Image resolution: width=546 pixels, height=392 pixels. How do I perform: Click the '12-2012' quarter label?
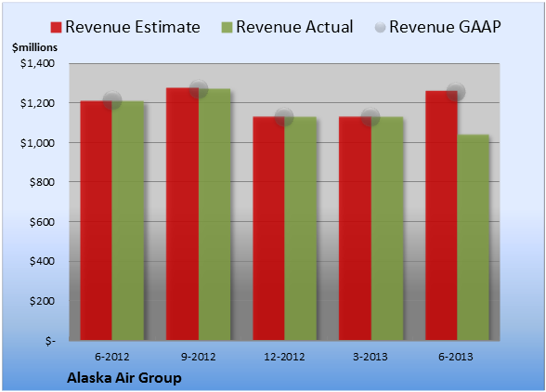tap(284, 357)
